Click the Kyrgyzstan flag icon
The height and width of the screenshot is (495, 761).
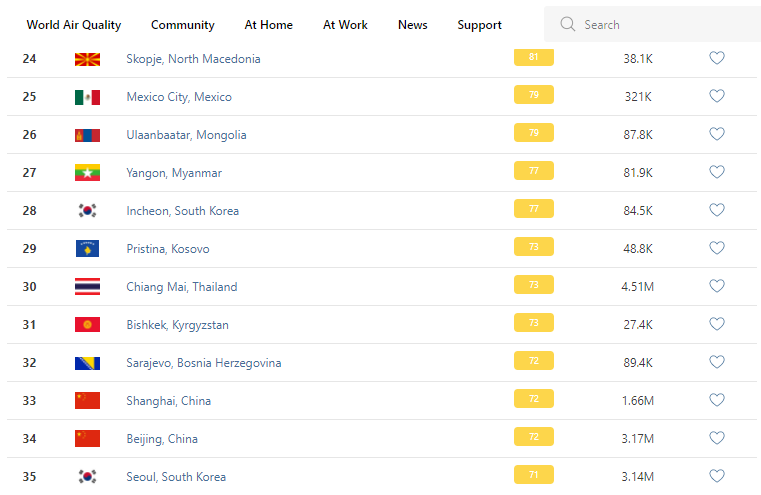click(87, 325)
